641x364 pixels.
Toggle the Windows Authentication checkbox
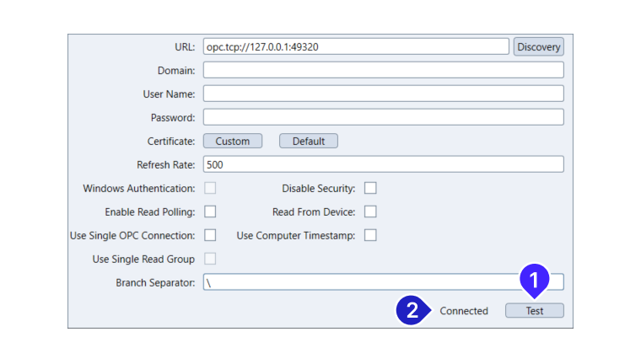pos(210,188)
